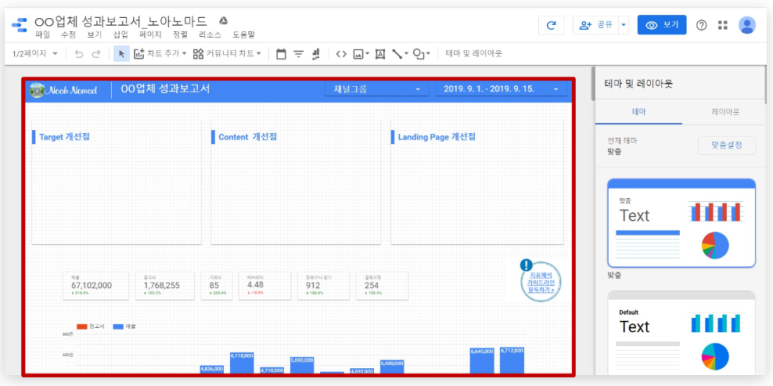This screenshot has width=773, height=386.
Task: Click the 4.48 ROAS scorecard
Action: click(265, 285)
